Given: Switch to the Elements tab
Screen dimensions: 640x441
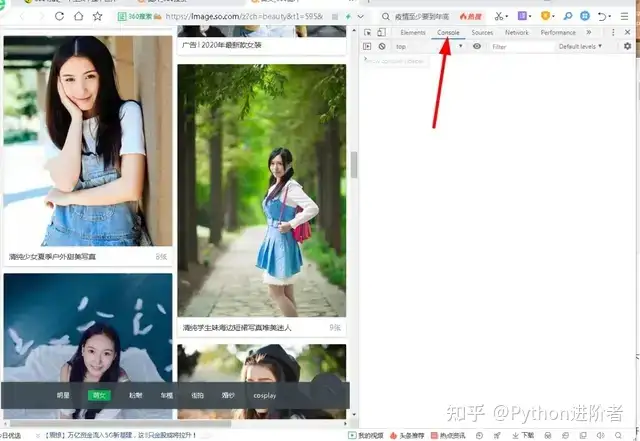Looking at the screenshot, I should [x=413, y=32].
